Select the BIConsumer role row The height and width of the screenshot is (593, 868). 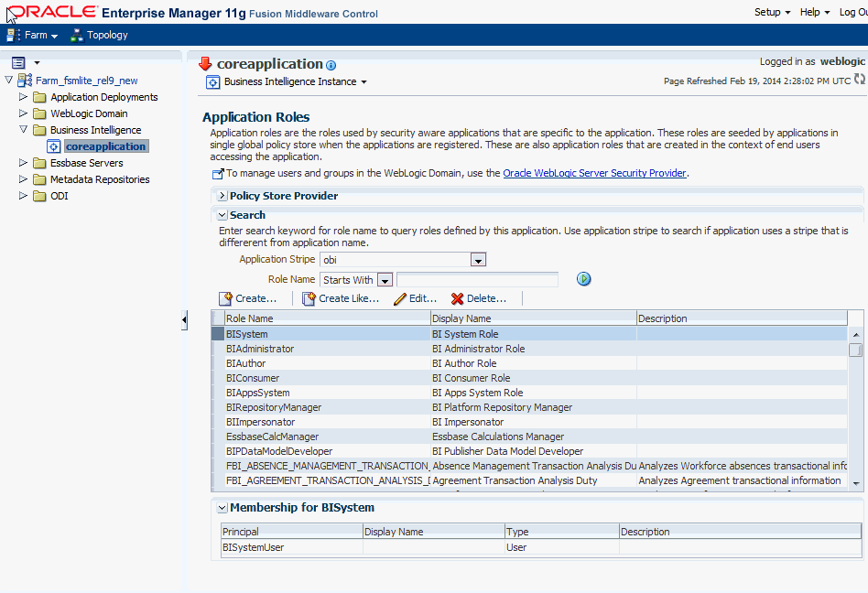[529, 378]
